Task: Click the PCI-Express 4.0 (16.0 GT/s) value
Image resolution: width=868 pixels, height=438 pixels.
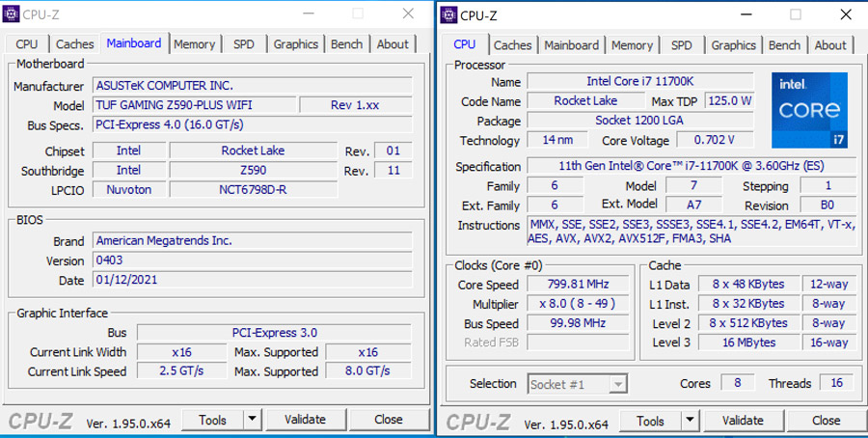Action: (253, 124)
